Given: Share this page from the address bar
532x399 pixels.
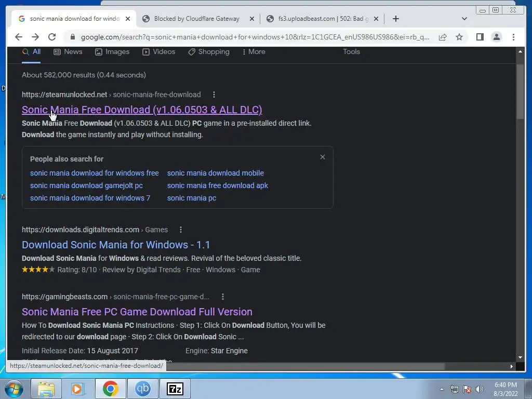Looking at the screenshot, I should 443,37.
